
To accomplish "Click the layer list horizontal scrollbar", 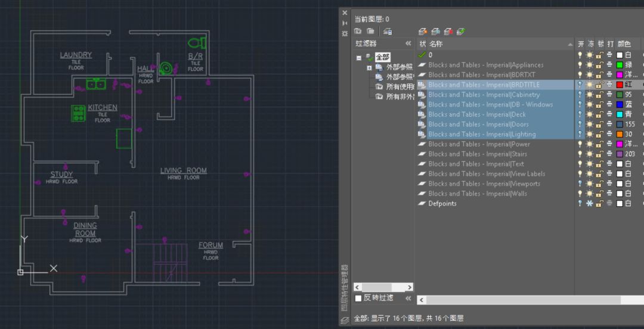I will click(530, 300).
